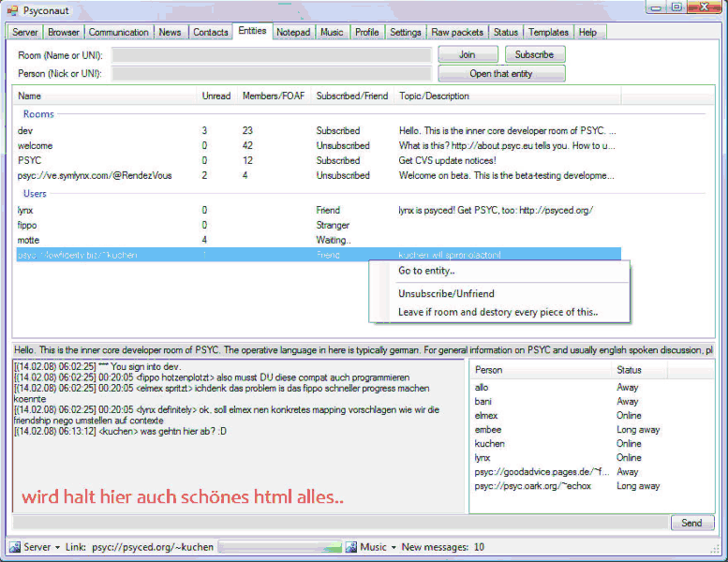
Task: Choose Unsubscribe/Unfriend from context menu
Action: [499, 294]
